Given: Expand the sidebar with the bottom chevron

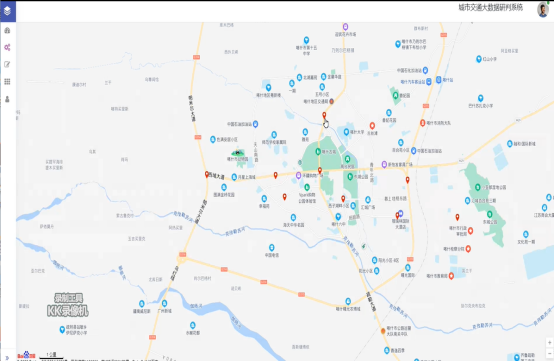Looking at the screenshot, I should [7, 358].
